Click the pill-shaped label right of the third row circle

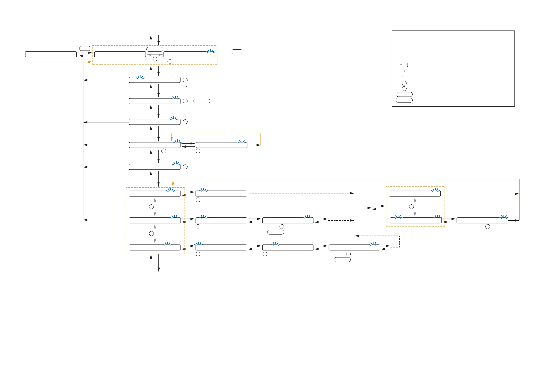coord(202,101)
